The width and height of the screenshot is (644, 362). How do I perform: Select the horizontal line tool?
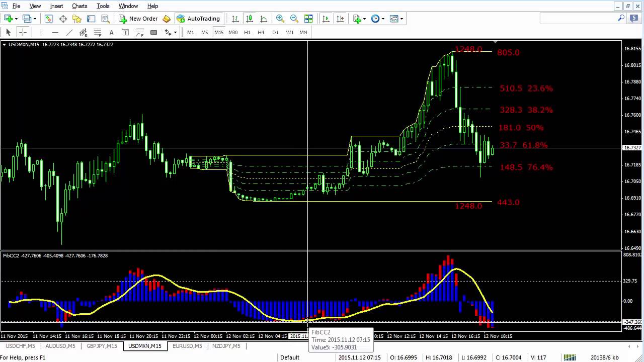[x=55, y=32]
